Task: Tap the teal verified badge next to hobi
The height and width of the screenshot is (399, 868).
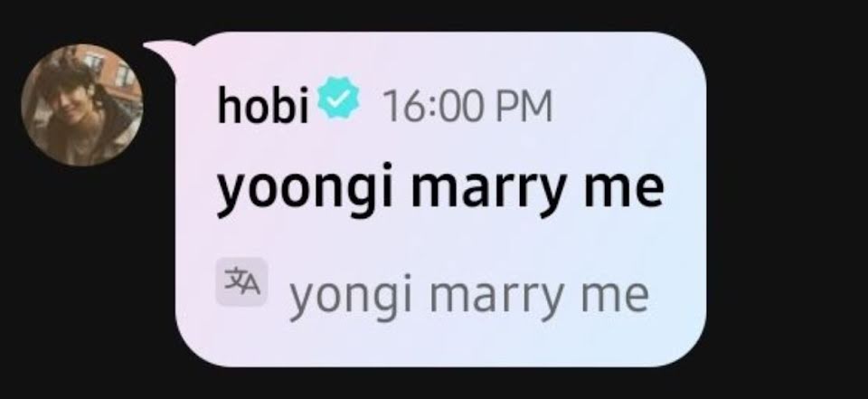Action: click(339, 100)
